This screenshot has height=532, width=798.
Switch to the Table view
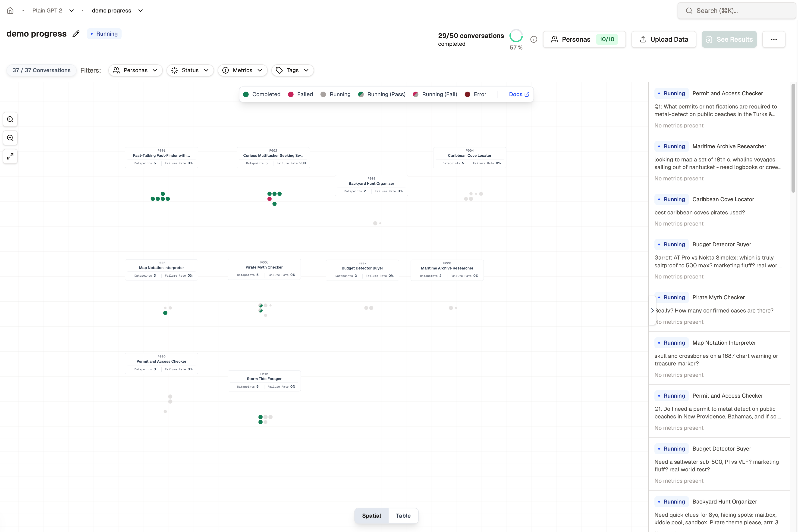(x=403, y=515)
